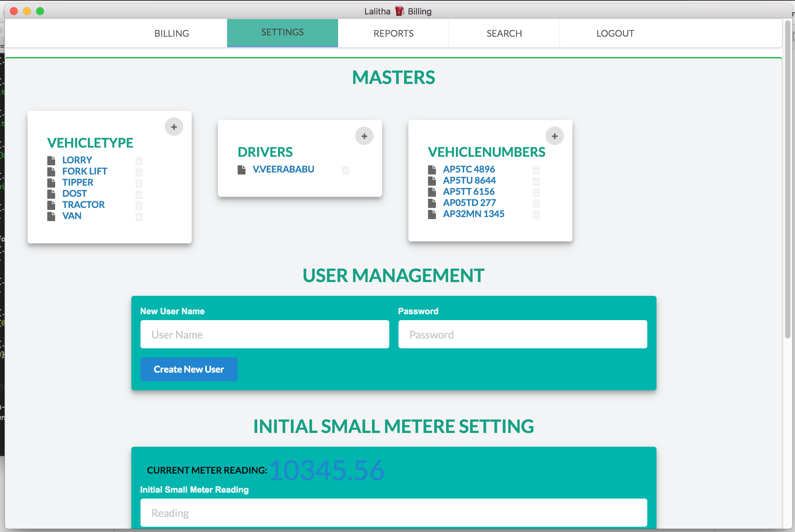The image size is (795, 532).
Task: Add a new driver with plus button
Action: (364, 136)
